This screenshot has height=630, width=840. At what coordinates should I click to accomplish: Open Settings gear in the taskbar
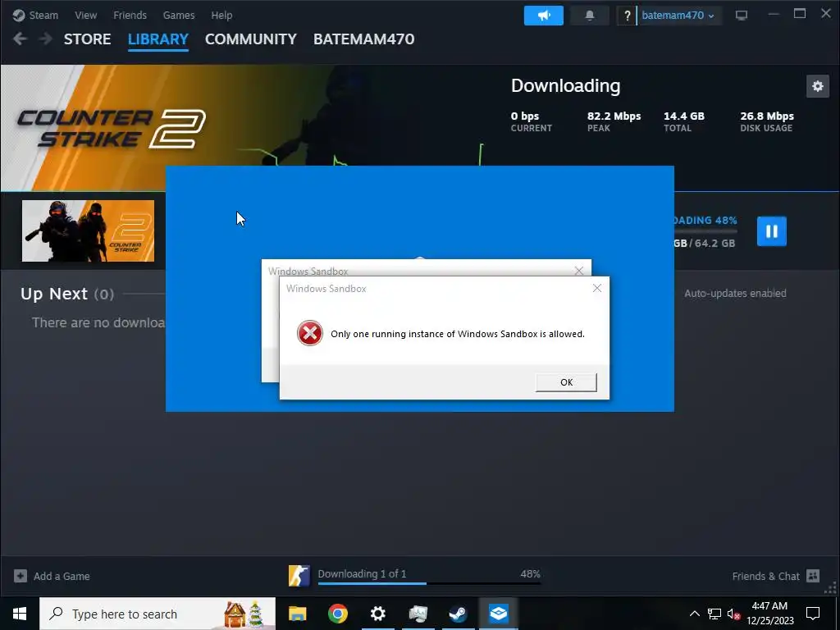(377, 614)
